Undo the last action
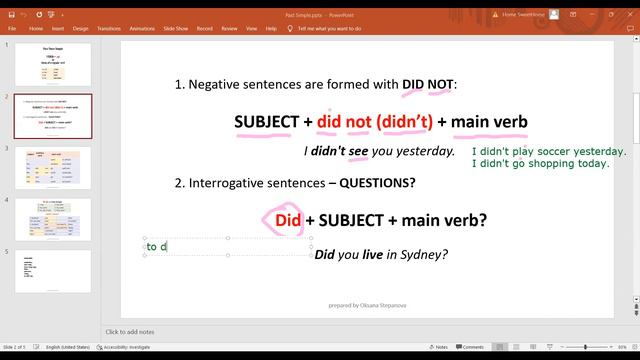The image size is (640, 360). coord(24,15)
